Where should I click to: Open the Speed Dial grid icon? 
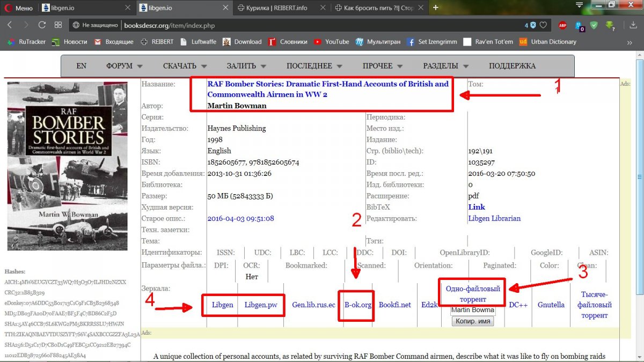click(58, 25)
